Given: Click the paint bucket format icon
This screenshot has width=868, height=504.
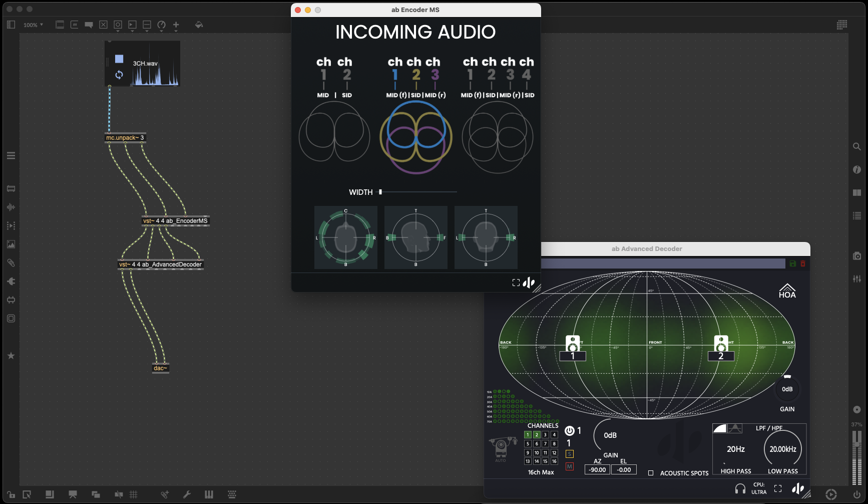Looking at the screenshot, I should click(x=199, y=25).
